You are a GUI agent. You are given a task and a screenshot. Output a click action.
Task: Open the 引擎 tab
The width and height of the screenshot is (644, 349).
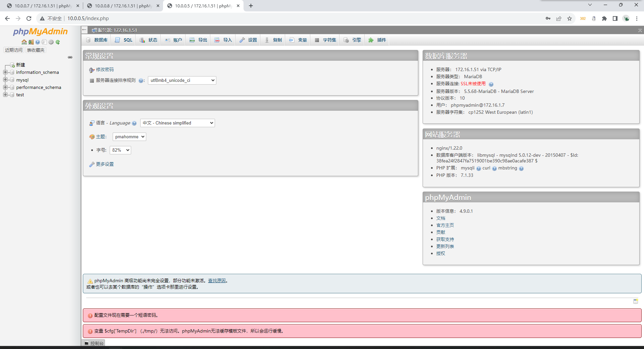[352, 40]
